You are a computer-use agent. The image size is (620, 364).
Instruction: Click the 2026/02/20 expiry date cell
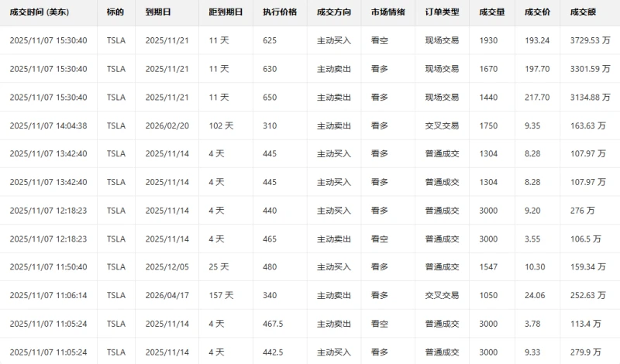point(167,125)
